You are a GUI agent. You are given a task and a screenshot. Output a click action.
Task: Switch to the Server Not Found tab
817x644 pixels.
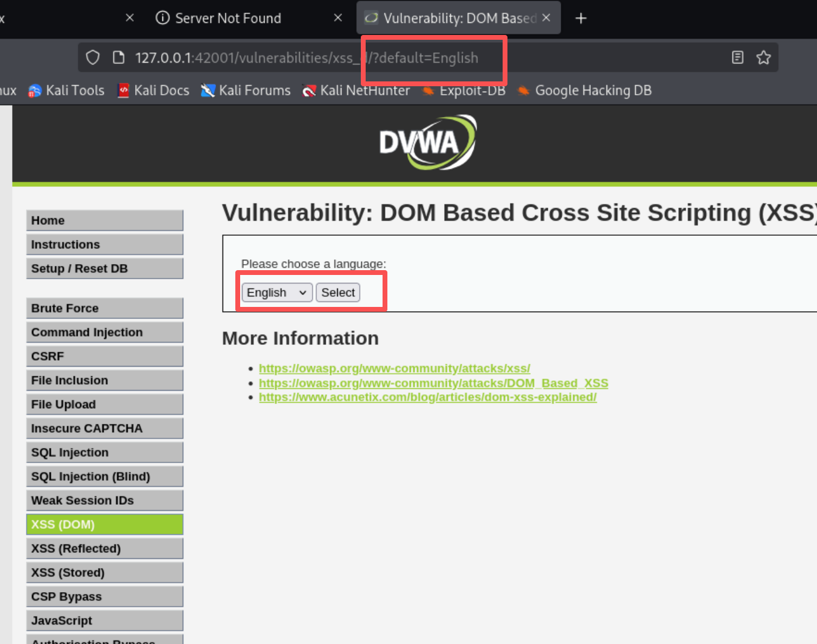coord(228,18)
